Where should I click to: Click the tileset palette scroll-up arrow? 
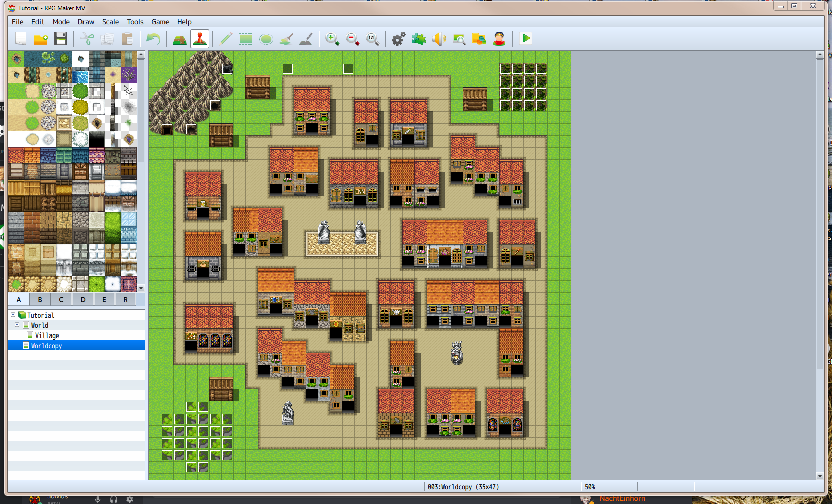(x=141, y=54)
